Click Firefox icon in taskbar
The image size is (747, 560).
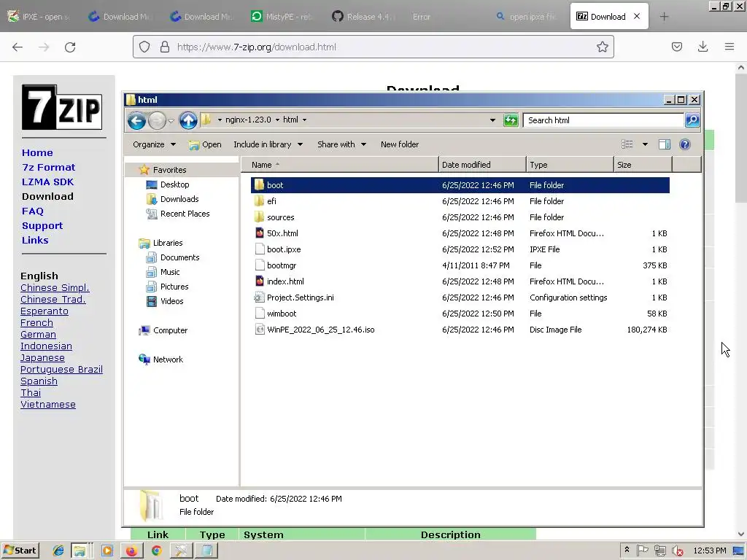point(131,551)
